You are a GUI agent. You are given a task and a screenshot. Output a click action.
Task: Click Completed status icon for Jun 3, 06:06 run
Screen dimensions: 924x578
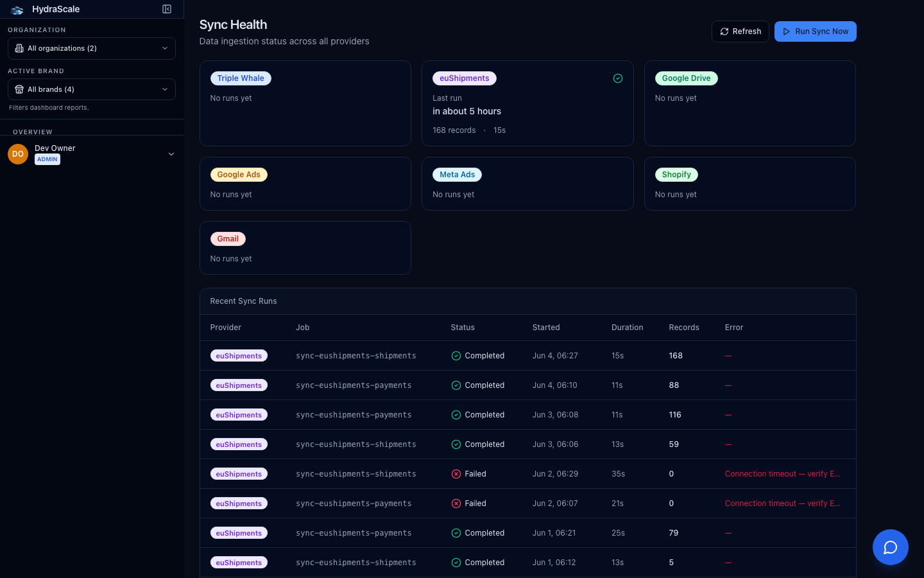456,444
